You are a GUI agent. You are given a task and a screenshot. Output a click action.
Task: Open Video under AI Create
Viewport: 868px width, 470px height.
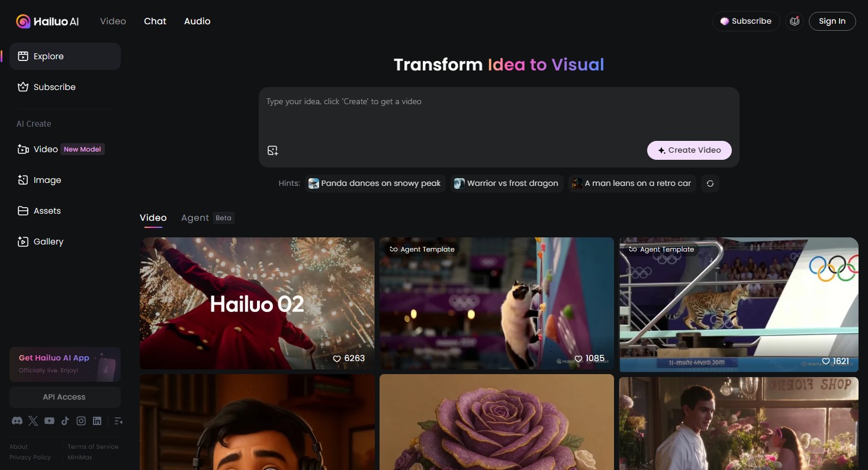point(65,149)
